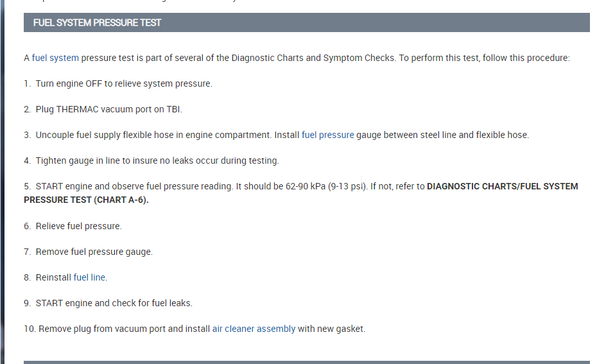This screenshot has height=364, width=597.
Task: Click the gray section bar at page bottom
Action: click(306, 362)
